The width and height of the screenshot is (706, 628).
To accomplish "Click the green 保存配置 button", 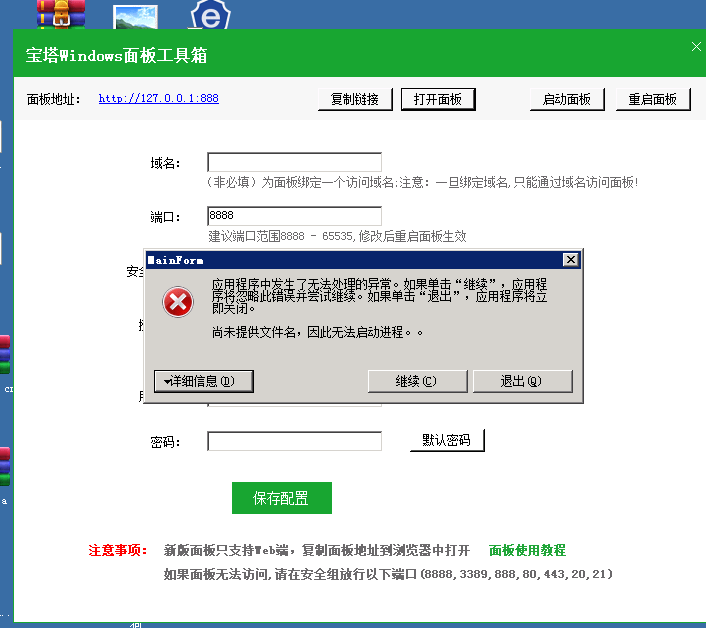I will pos(282,498).
